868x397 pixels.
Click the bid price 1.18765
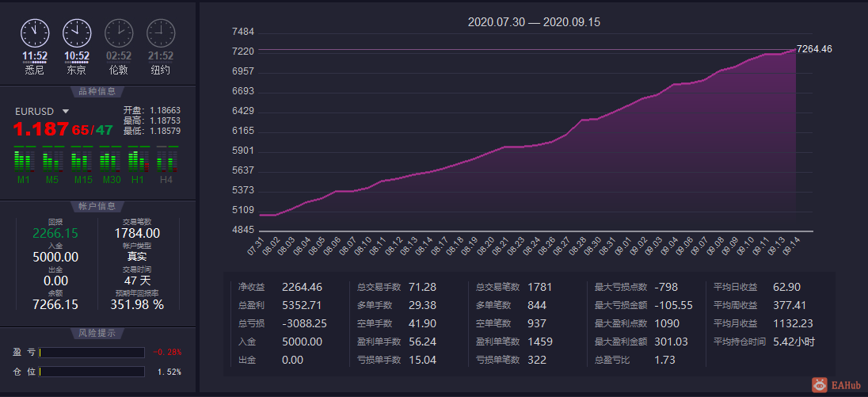[51, 130]
